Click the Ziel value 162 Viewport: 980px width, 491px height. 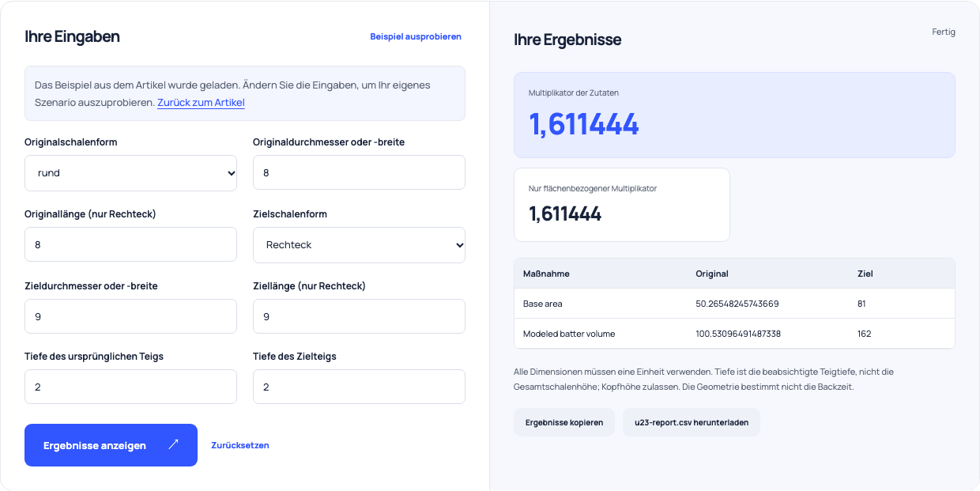coord(864,334)
